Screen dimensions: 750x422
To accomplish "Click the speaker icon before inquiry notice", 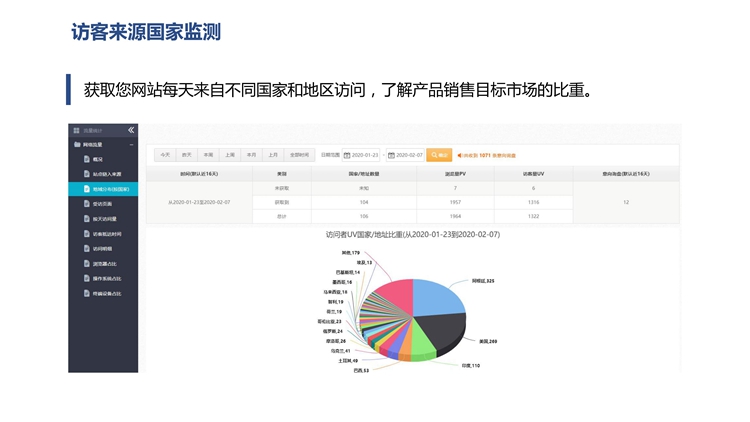I will pyautogui.click(x=460, y=155).
